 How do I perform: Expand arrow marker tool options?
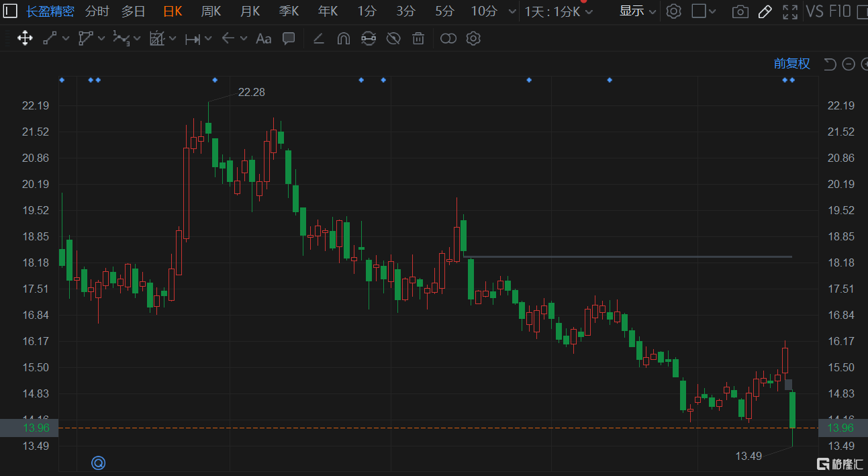coord(244,39)
